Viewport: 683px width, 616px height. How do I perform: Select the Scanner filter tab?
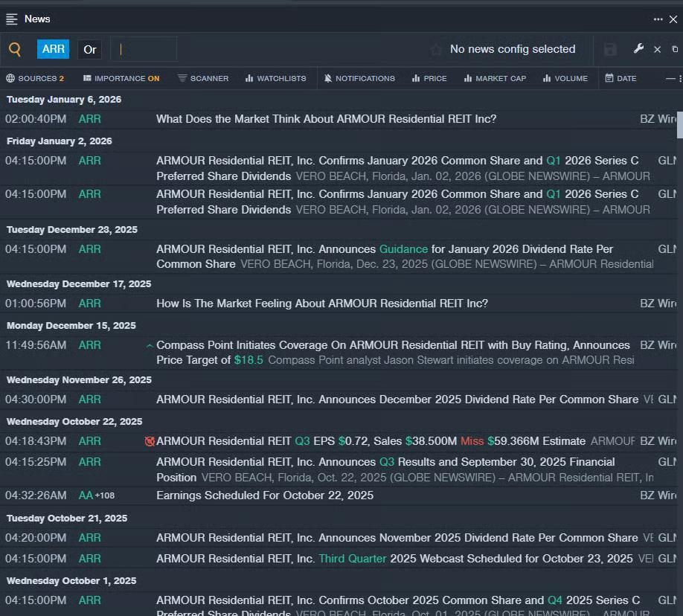coord(203,78)
